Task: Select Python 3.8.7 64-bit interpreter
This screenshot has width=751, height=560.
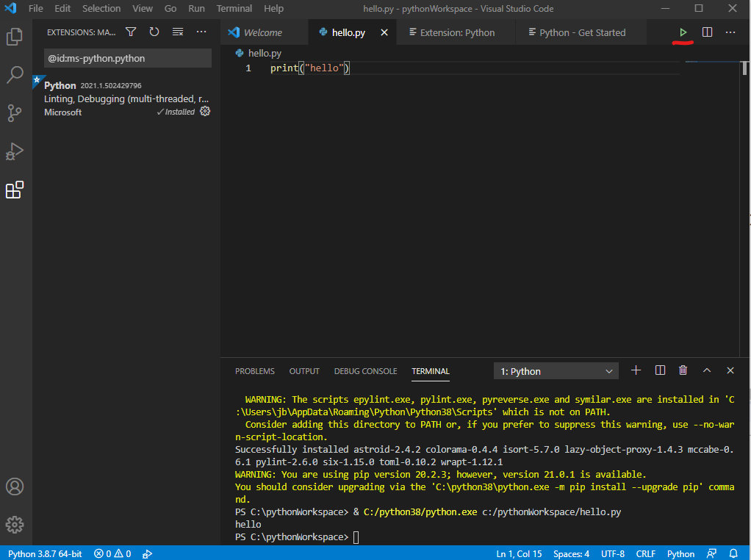Action: point(45,554)
